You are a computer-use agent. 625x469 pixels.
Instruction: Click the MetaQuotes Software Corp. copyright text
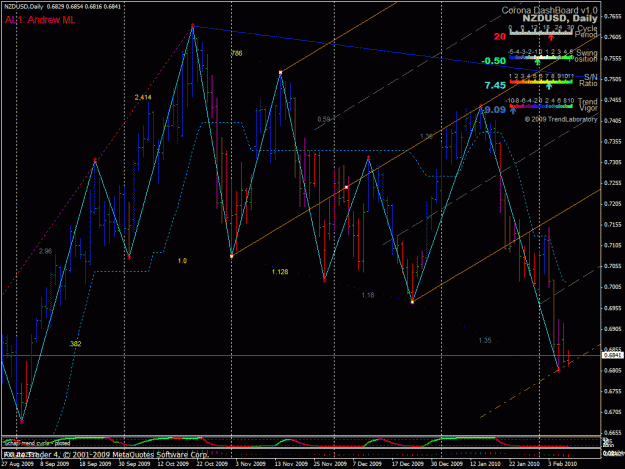coord(106,455)
